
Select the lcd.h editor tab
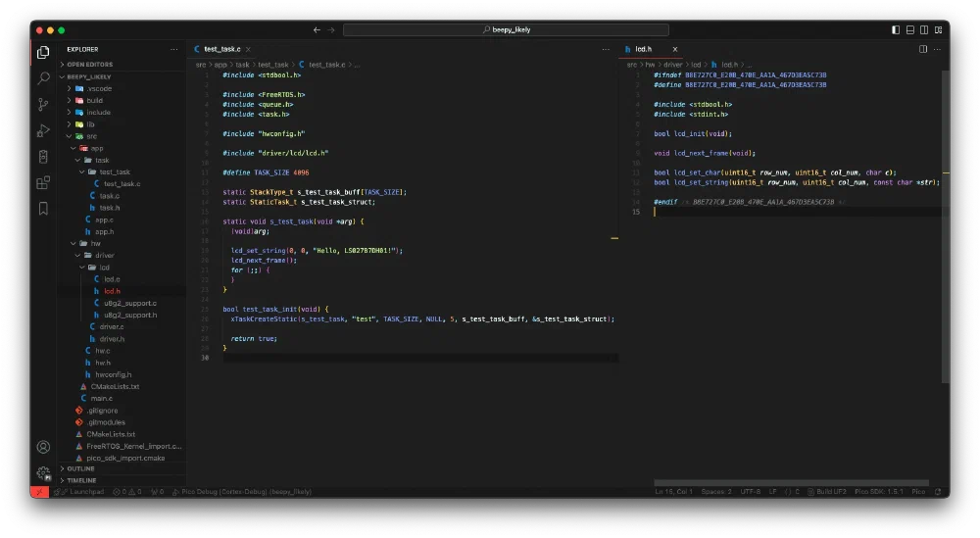coord(643,48)
